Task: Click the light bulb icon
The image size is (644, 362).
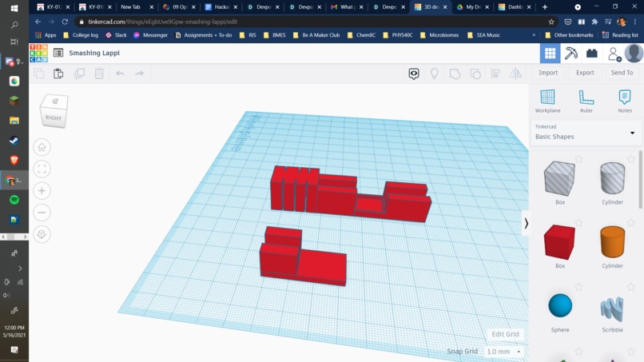Action: coord(434,74)
